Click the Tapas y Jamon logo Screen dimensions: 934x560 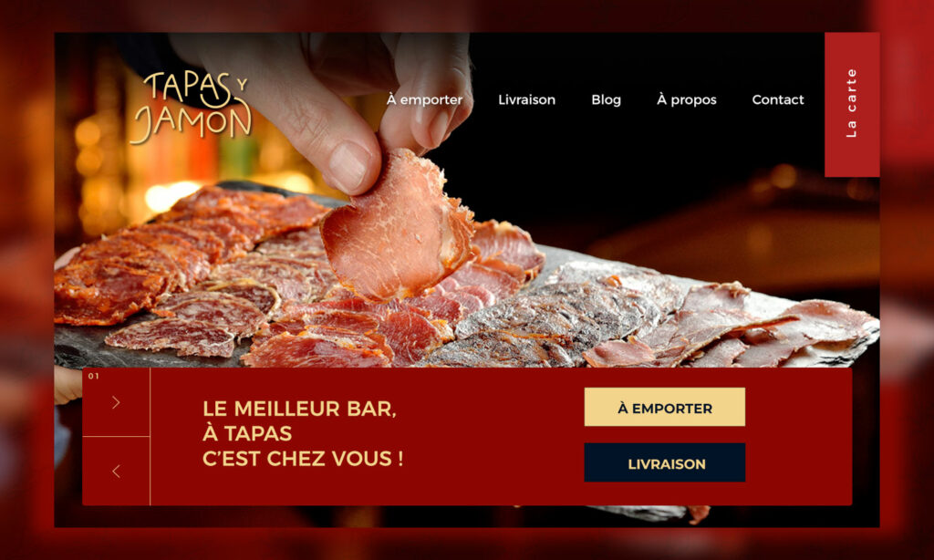coord(191,108)
